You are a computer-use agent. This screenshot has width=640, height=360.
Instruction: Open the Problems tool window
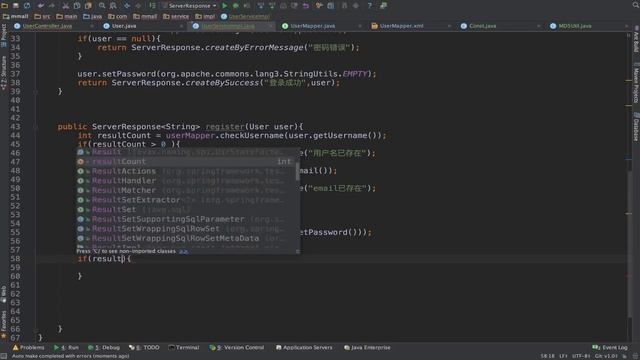pyautogui.click(x=28, y=348)
